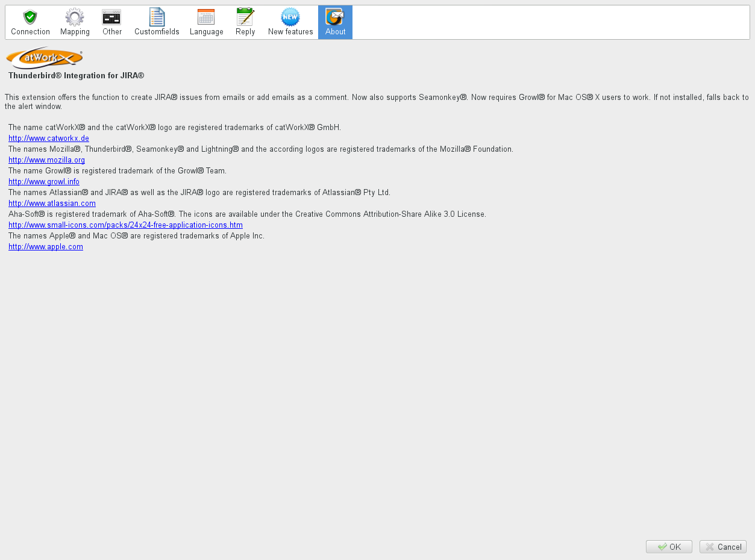The width and height of the screenshot is (755, 560).
Task: Click the About envelope icon
Action: pyautogui.click(x=335, y=17)
